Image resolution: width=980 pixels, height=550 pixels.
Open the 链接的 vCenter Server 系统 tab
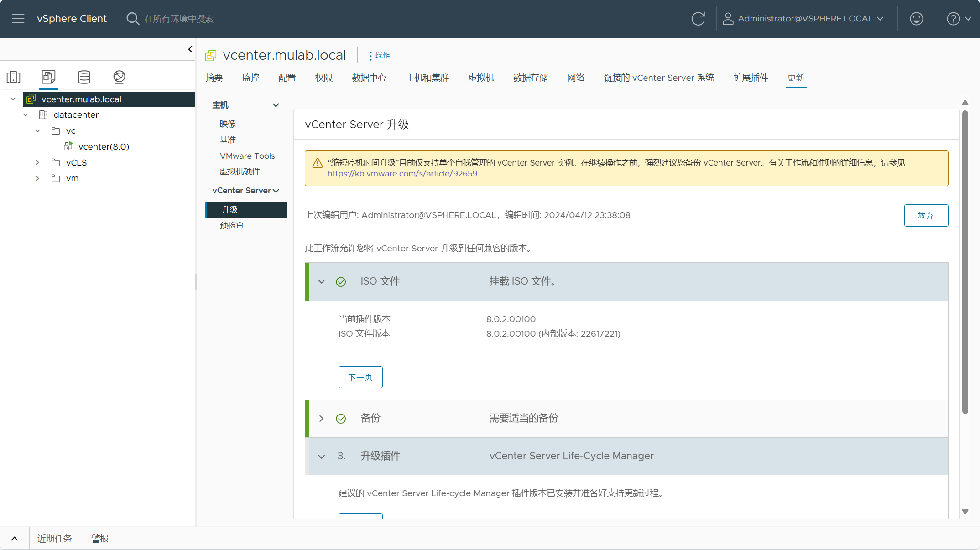(659, 78)
